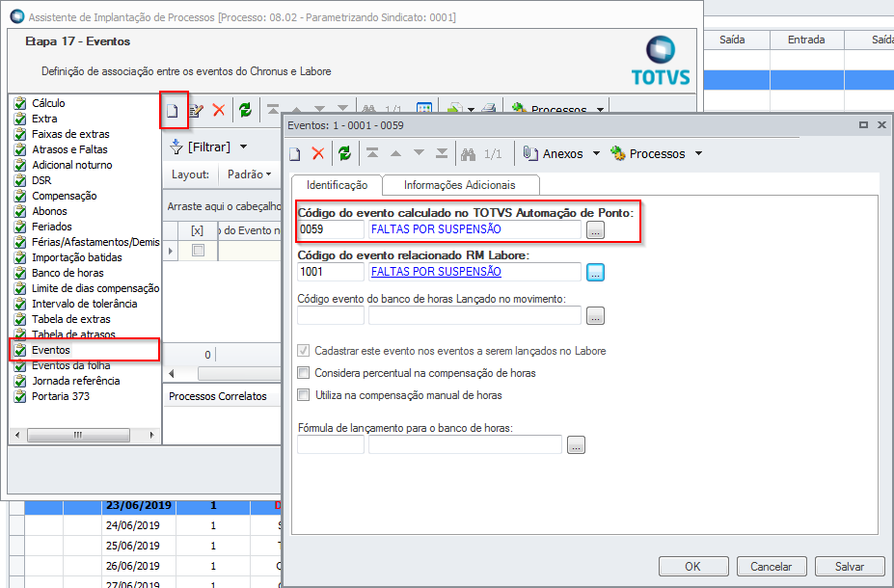Select the Compensação step
Viewport: 894px width, 588px height.
tap(65, 196)
